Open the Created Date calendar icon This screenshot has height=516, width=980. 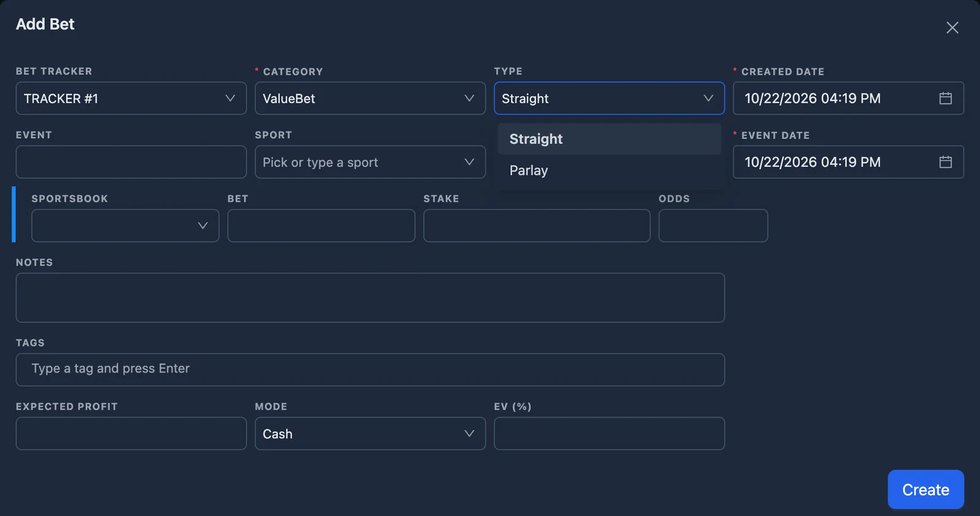click(x=945, y=98)
